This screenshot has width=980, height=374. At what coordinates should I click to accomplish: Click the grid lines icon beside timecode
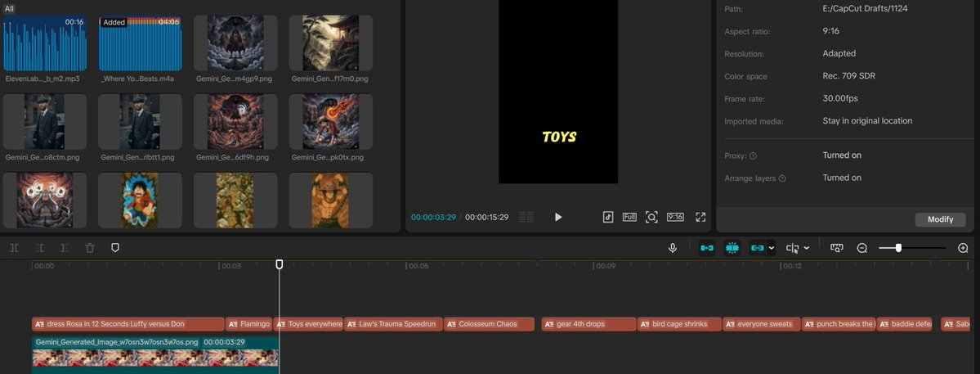(526, 217)
